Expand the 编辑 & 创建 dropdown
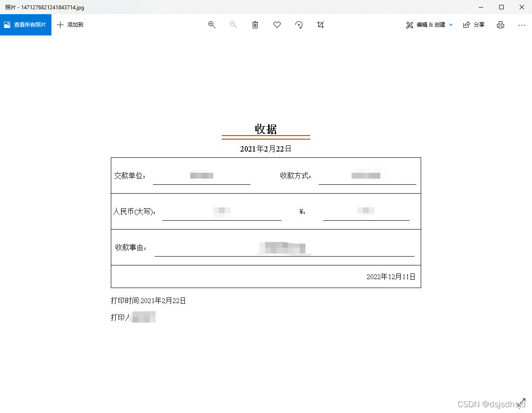Screen dimensions: 532x413 tap(451, 25)
